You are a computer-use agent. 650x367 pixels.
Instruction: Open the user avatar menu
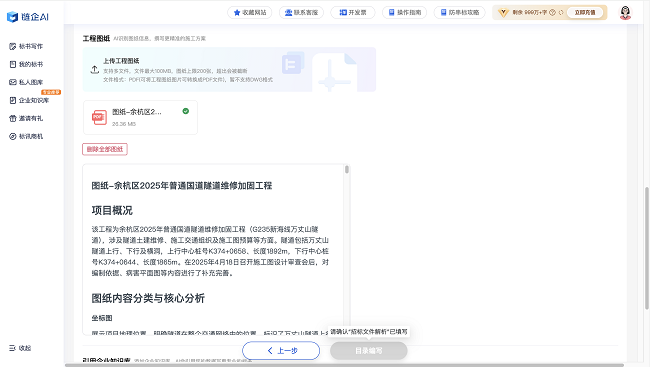pos(625,13)
